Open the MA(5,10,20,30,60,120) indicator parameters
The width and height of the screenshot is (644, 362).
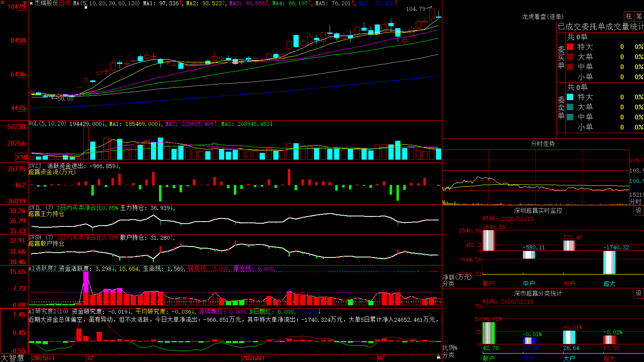[107, 3]
